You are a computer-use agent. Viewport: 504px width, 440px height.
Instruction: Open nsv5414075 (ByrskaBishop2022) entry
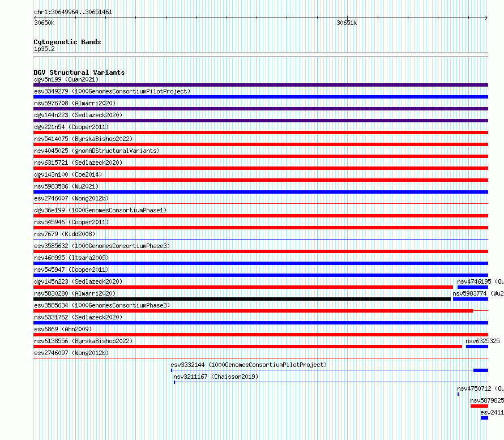[x=83, y=139]
